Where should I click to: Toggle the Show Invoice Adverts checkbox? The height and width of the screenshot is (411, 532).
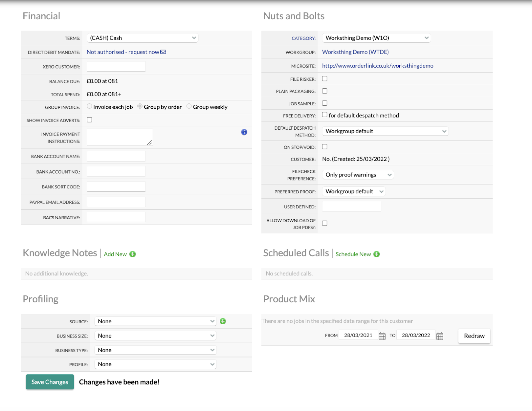coord(89,120)
